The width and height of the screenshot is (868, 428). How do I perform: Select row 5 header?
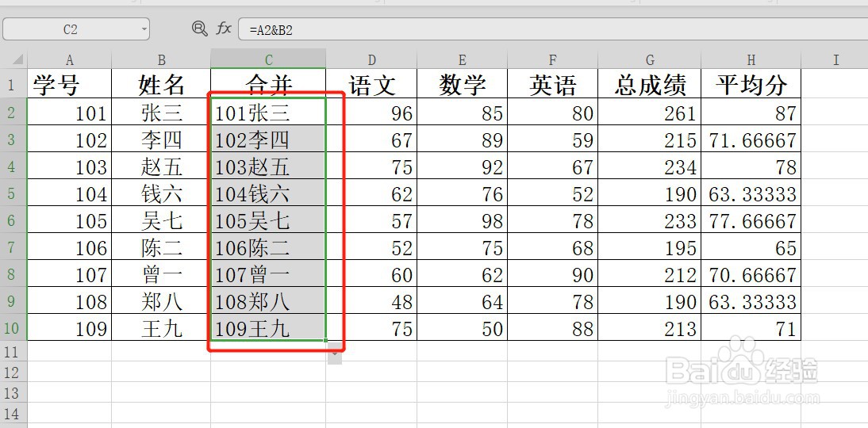[13, 193]
